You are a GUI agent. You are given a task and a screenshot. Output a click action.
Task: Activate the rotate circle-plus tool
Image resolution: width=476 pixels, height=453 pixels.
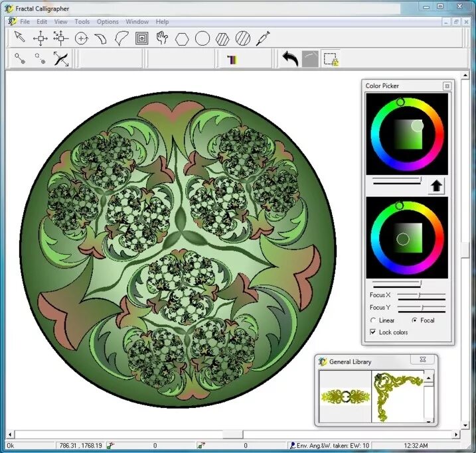pyautogui.click(x=81, y=38)
